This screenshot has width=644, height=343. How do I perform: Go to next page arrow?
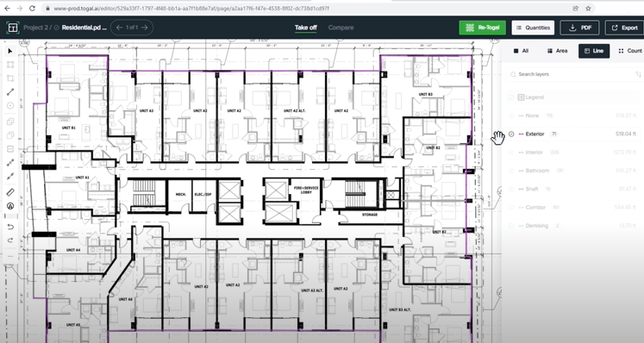(x=145, y=28)
